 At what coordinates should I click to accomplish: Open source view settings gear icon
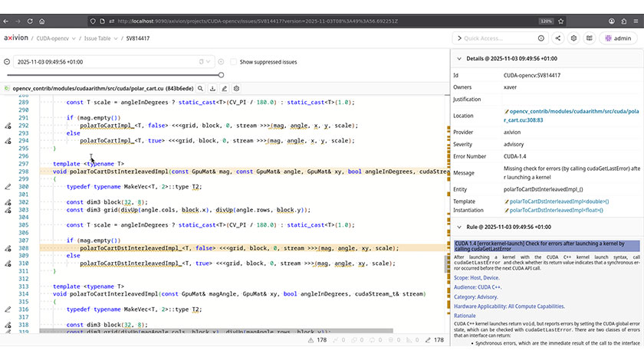[237, 89]
